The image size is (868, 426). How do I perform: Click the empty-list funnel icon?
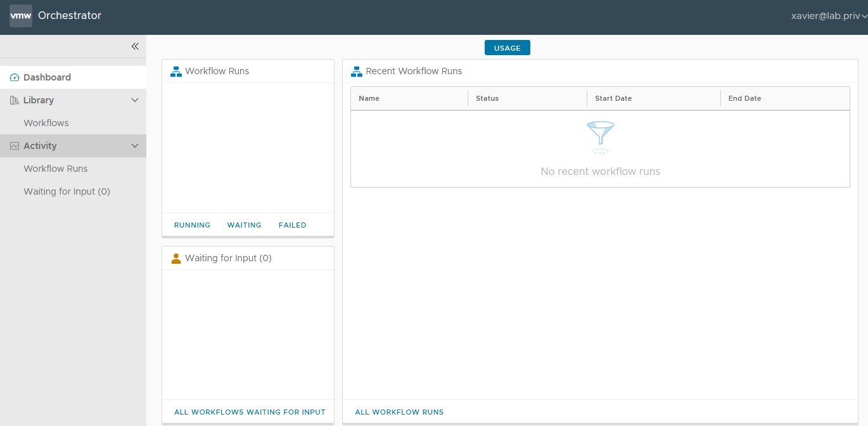(x=601, y=137)
